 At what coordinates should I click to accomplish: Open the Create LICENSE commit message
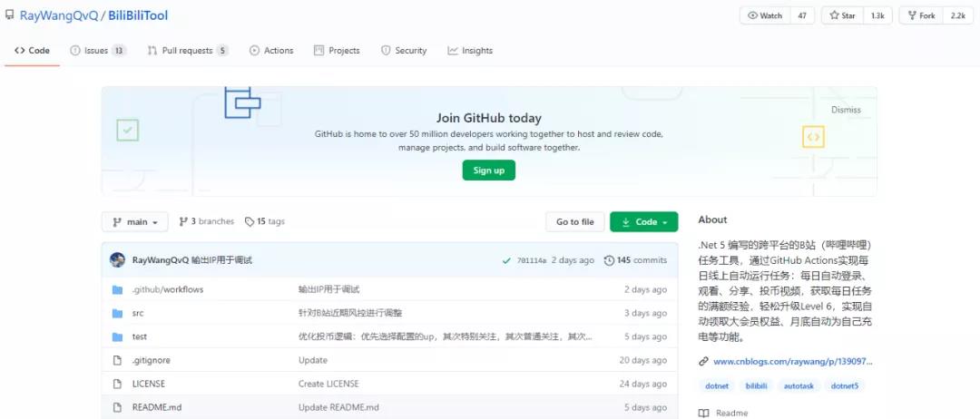pyautogui.click(x=328, y=384)
